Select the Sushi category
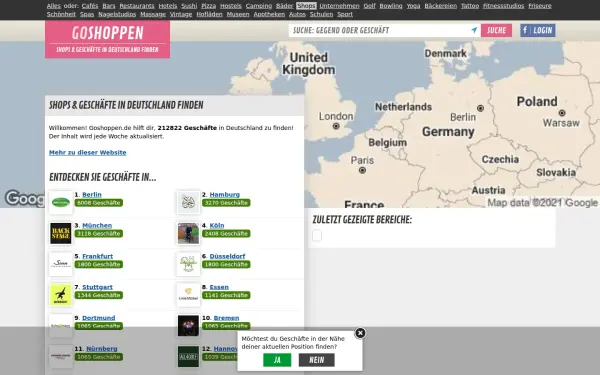The height and width of the screenshot is (375, 600). point(189,6)
